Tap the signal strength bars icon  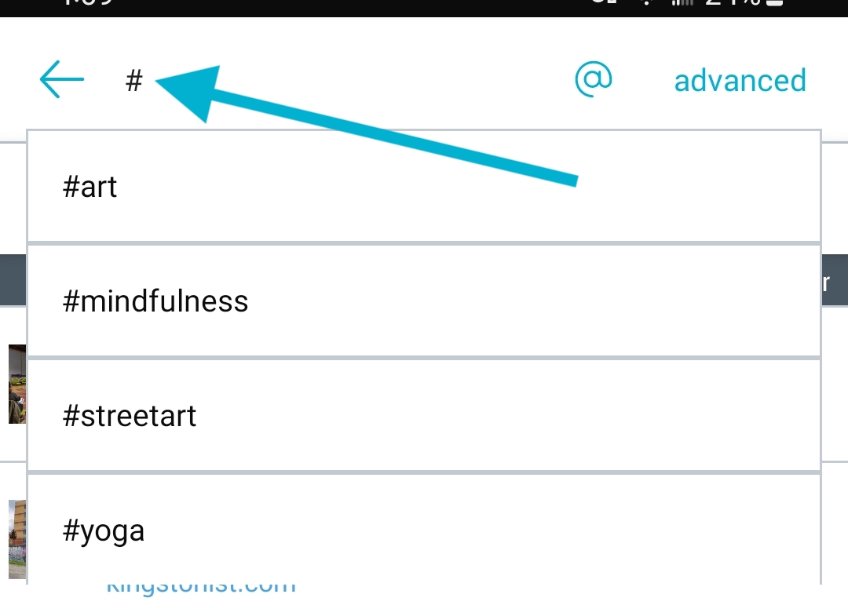coord(682,2)
